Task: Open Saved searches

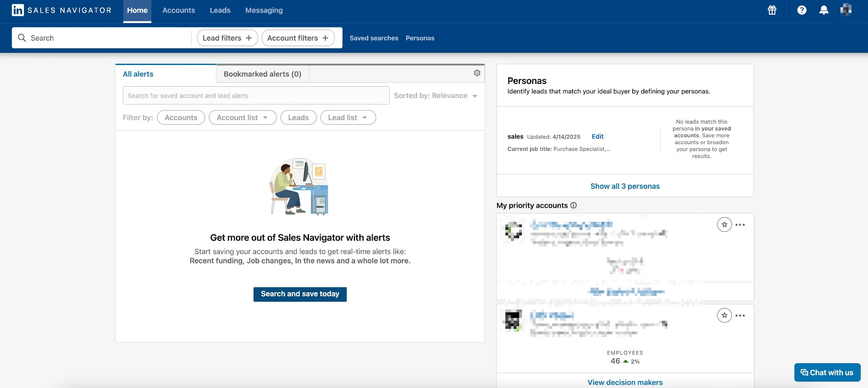Action: coord(374,38)
